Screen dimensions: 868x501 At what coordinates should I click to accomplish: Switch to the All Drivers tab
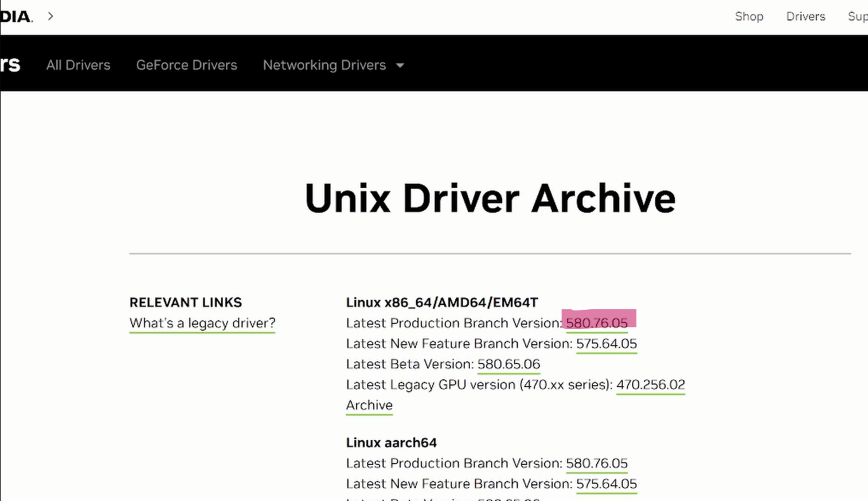click(78, 65)
